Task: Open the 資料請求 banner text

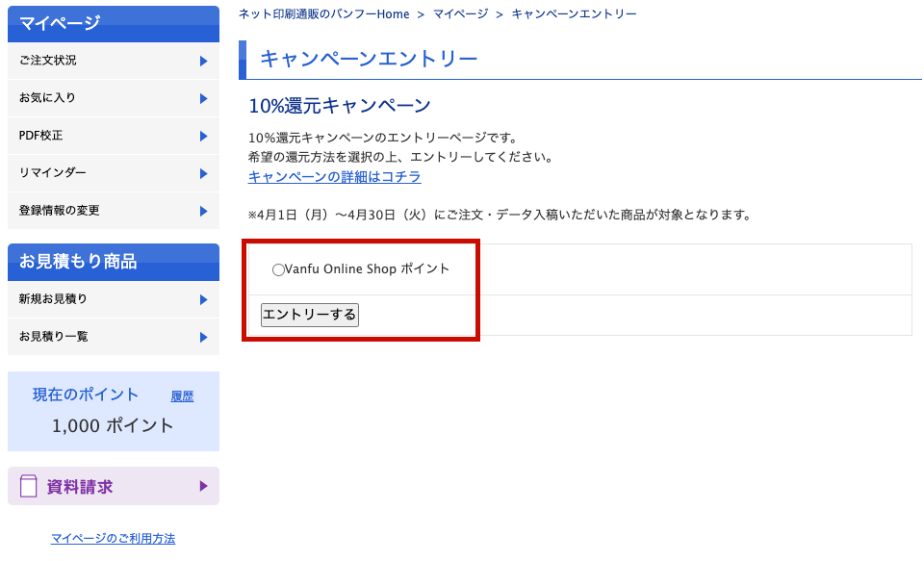Action: point(80,487)
